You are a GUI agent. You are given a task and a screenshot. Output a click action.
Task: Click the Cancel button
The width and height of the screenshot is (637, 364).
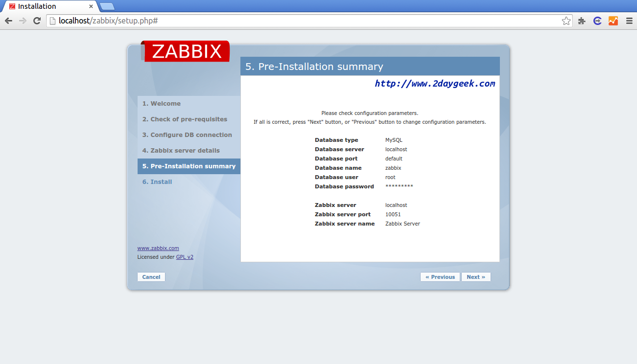click(151, 277)
